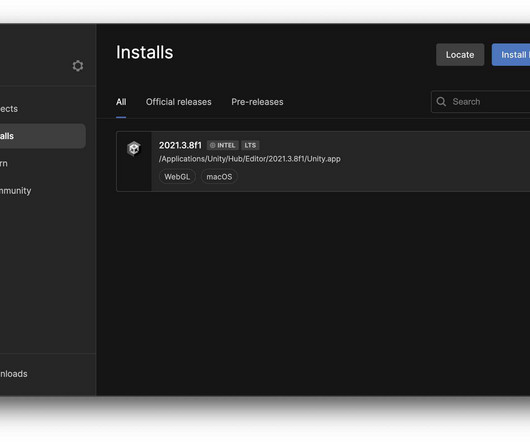Click the Locate button
Image resolution: width=530 pixels, height=442 pixels.
[x=460, y=55]
